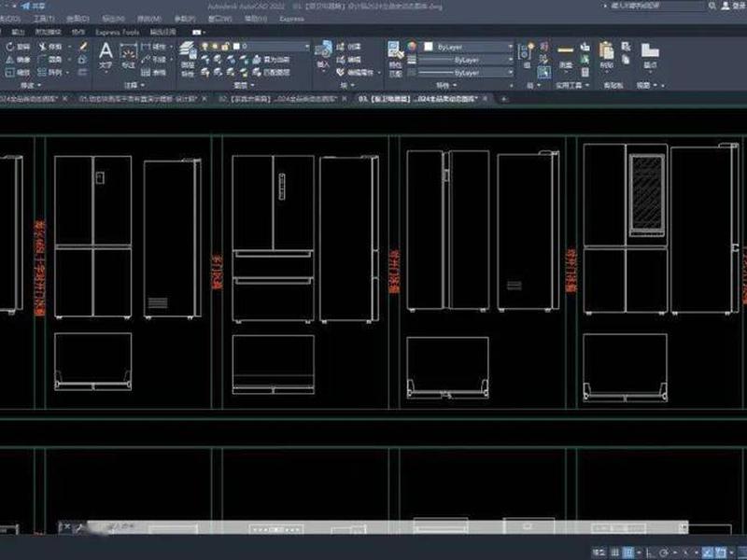Click the Match Layer button
747x560 pixels.
tap(272, 73)
